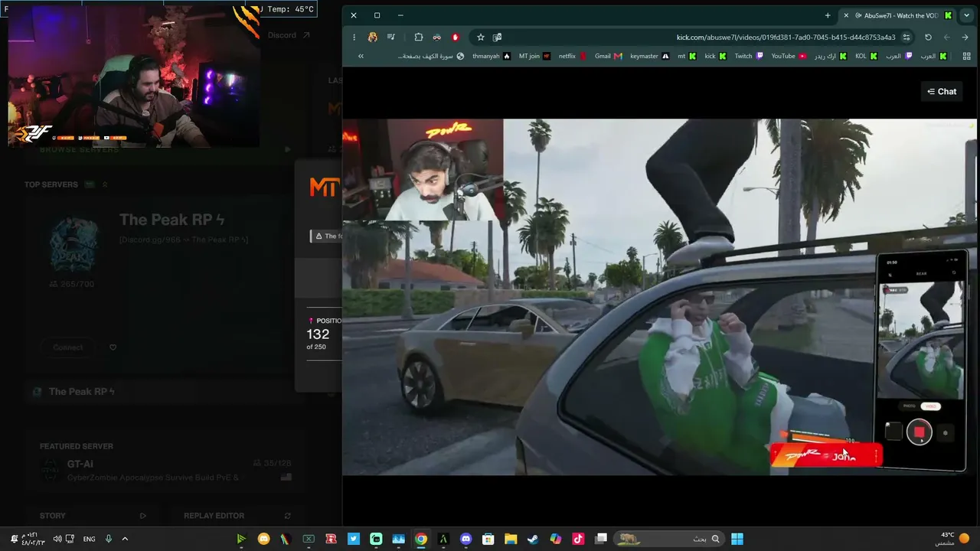980x551 pixels.
Task: Click the left-pointing navigation arrow in Chrome
Action: [x=947, y=37]
